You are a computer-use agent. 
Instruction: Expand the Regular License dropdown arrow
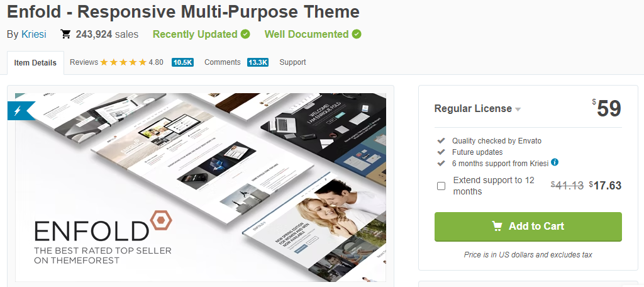point(518,110)
